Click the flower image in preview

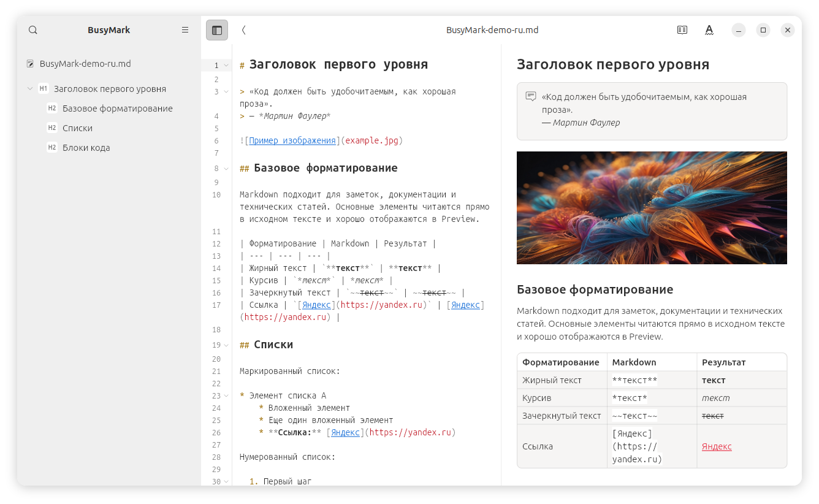(652, 208)
